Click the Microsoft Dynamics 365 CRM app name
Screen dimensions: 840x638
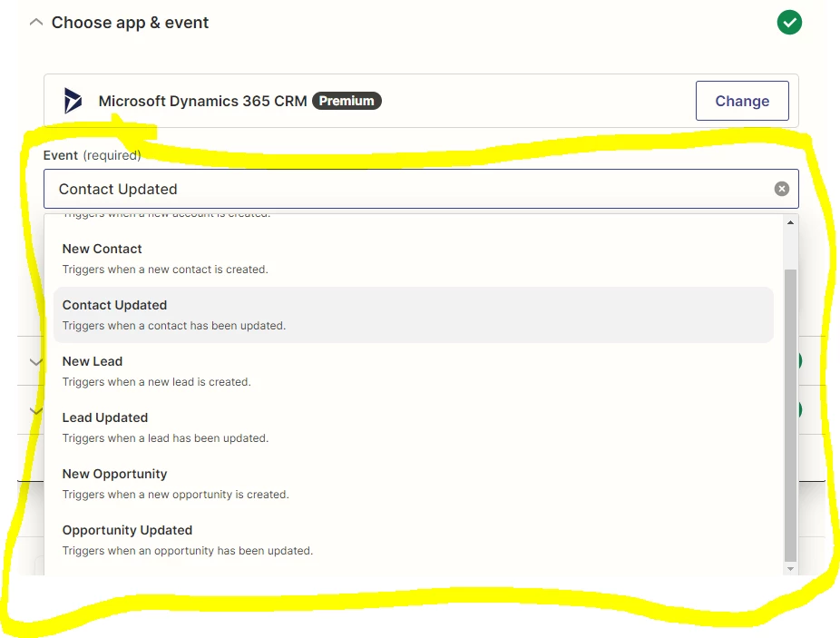[x=202, y=101]
